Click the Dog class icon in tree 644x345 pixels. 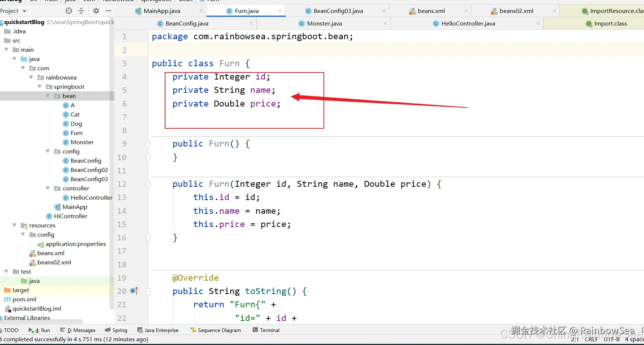[66, 124]
